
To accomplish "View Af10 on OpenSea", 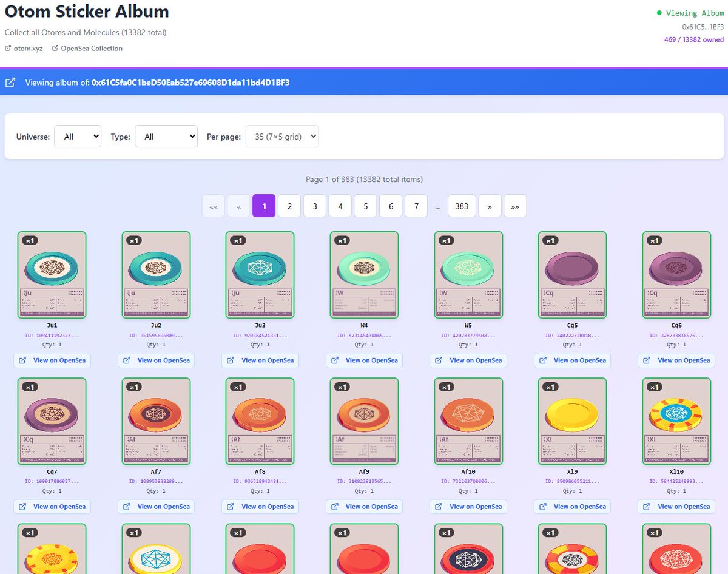I will point(468,507).
